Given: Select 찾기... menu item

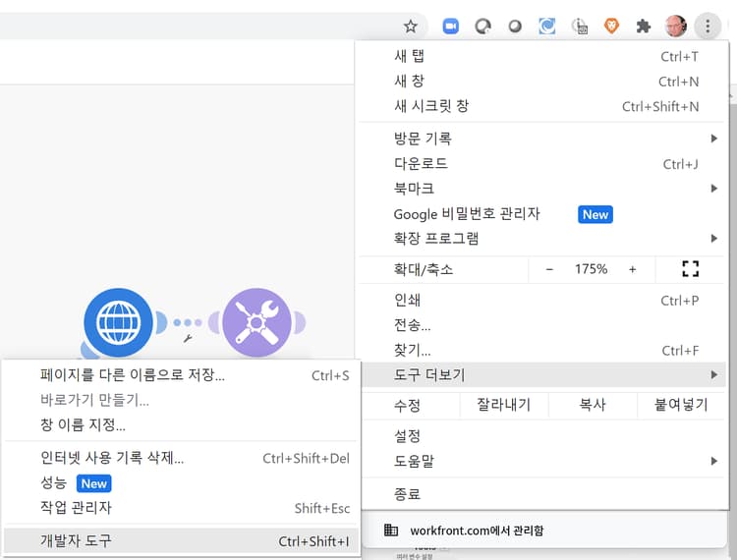Looking at the screenshot, I should pos(543,350).
